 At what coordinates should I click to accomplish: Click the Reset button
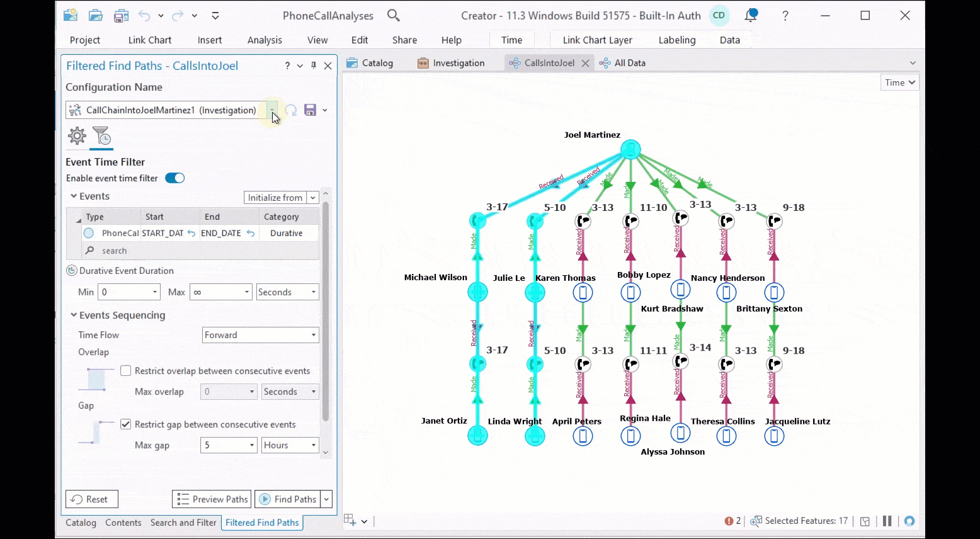[x=92, y=499]
